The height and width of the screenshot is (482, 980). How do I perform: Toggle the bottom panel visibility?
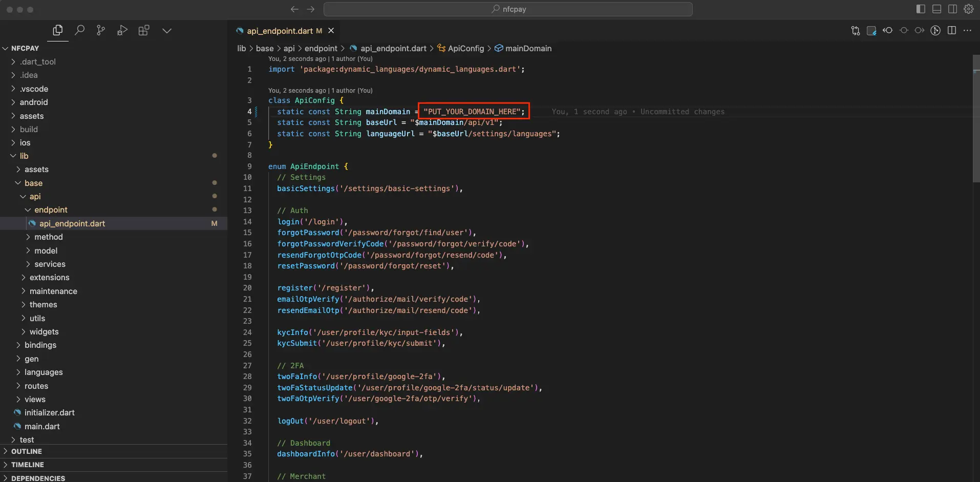(x=936, y=9)
